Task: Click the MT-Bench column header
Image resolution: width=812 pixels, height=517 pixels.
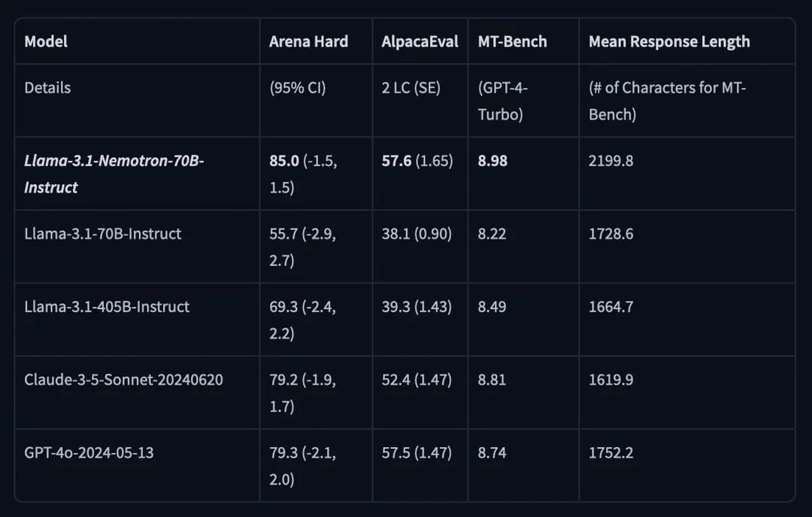Action: tap(512, 41)
